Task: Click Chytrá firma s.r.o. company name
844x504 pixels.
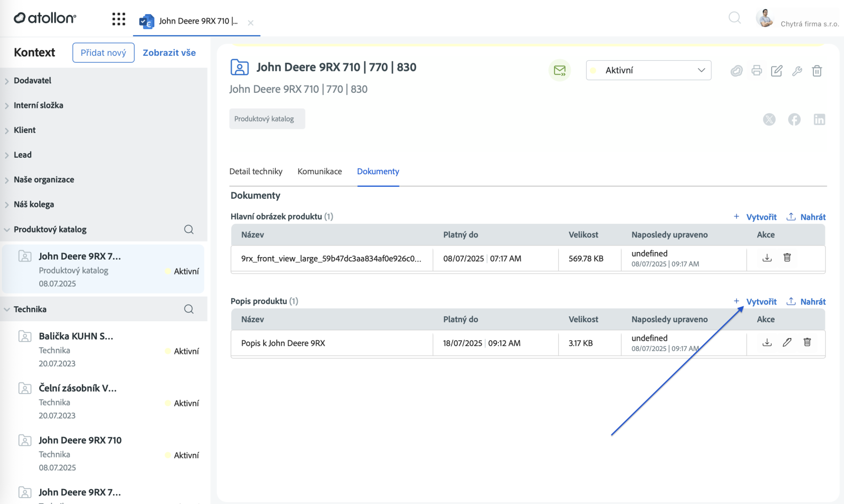Action: tap(809, 24)
